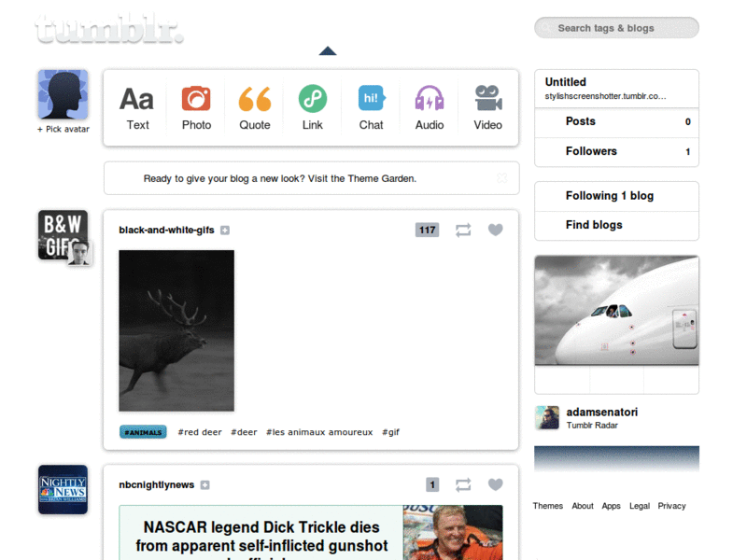Open the deer GIF image

pyautogui.click(x=176, y=330)
